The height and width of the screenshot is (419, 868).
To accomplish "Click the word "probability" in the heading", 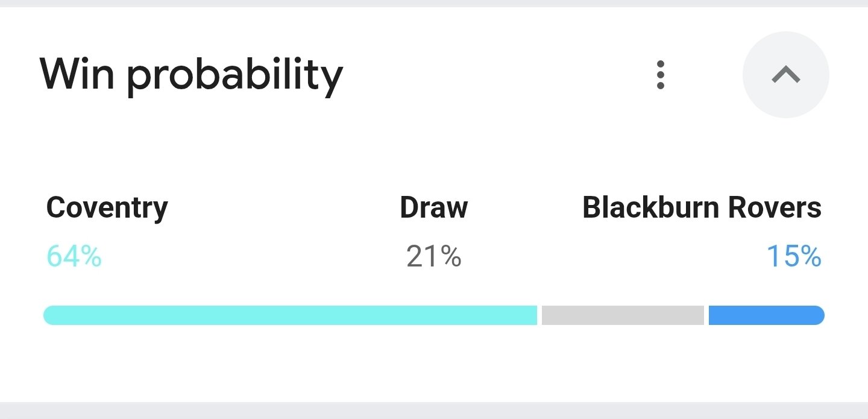I will click(234, 77).
